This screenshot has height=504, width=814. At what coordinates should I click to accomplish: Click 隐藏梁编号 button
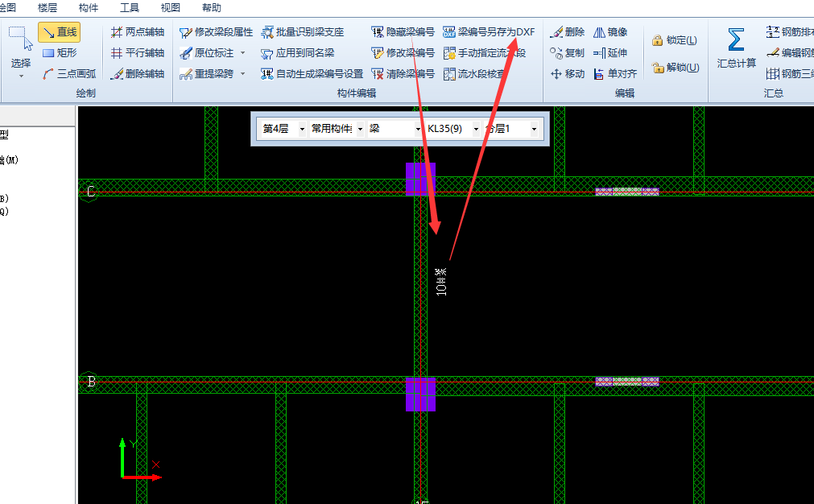(x=403, y=32)
